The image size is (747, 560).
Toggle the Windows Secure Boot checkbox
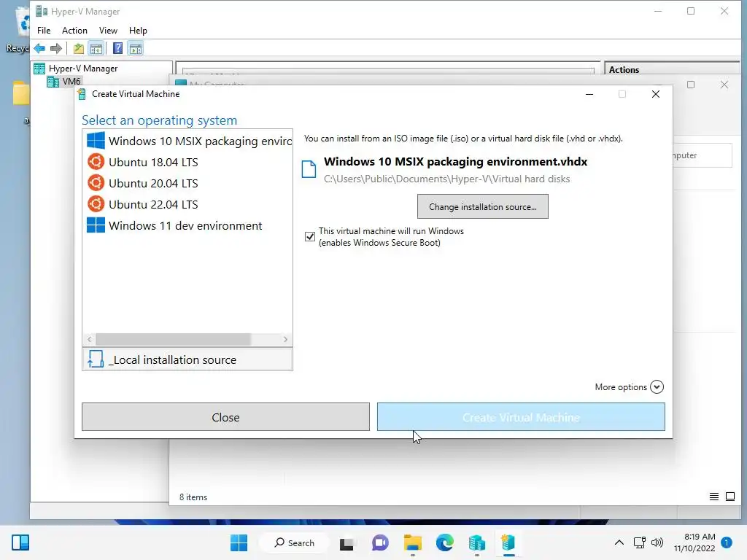point(309,236)
